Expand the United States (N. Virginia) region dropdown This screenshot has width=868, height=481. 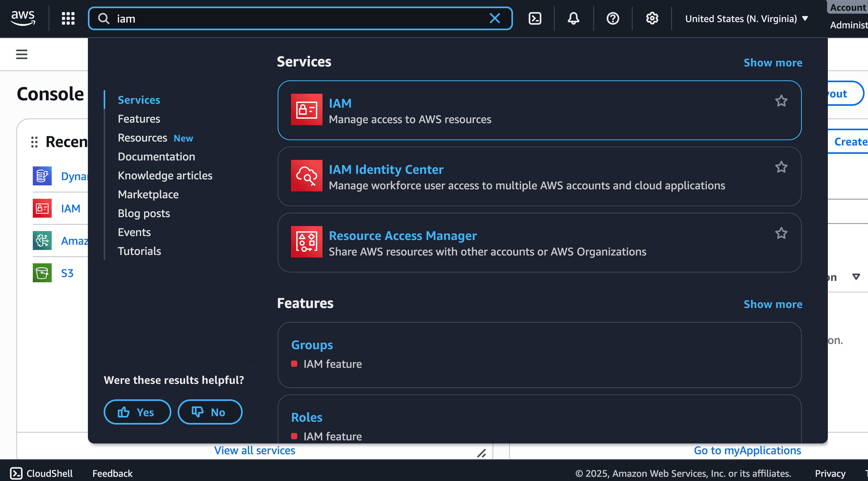point(746,19)
